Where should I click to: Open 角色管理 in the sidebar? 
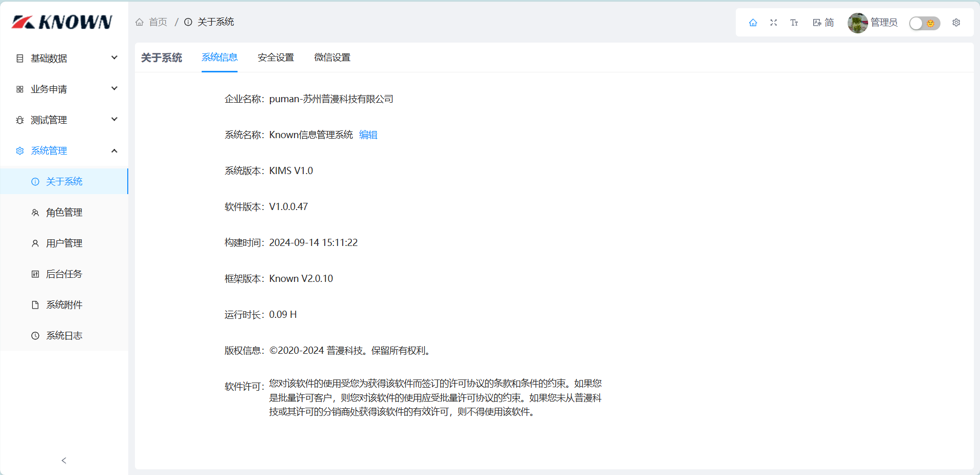point(64,212)
